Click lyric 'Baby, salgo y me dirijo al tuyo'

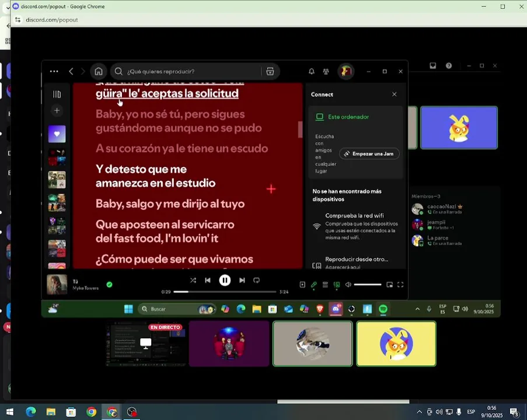pyautogui.click(x=170, y=204)
